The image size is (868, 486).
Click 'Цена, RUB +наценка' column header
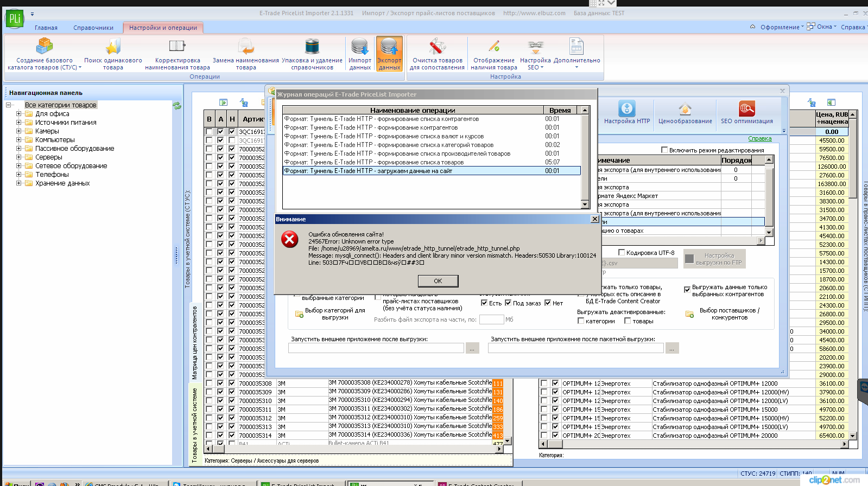click(832, 118)
